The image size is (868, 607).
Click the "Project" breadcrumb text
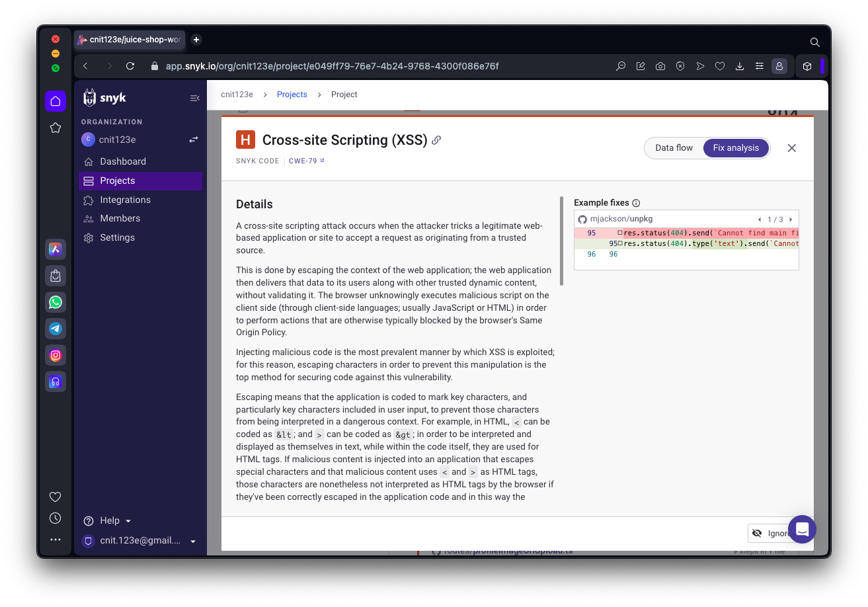coord(344,95)
